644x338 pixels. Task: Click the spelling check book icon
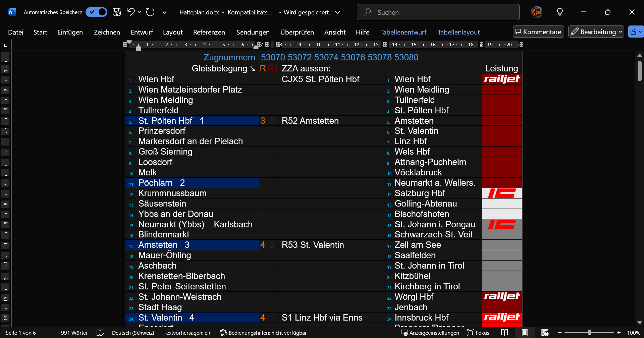pos(100,333)
